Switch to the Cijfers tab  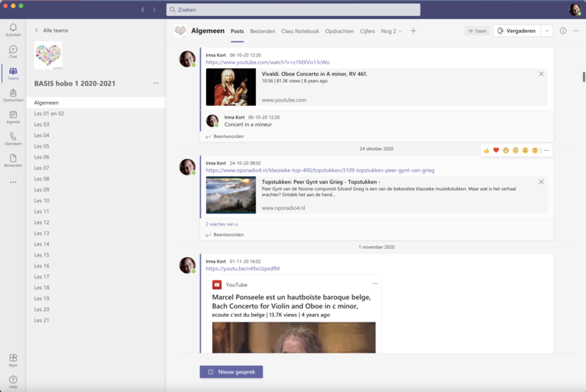367,31
